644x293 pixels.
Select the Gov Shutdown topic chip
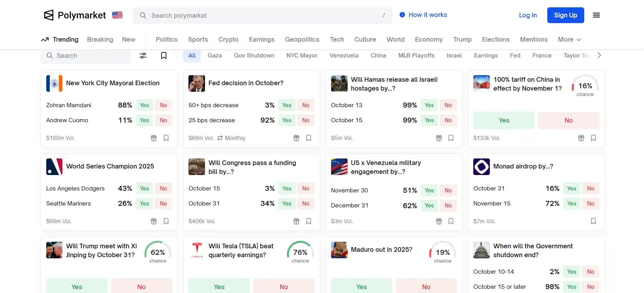pos(254,56)
